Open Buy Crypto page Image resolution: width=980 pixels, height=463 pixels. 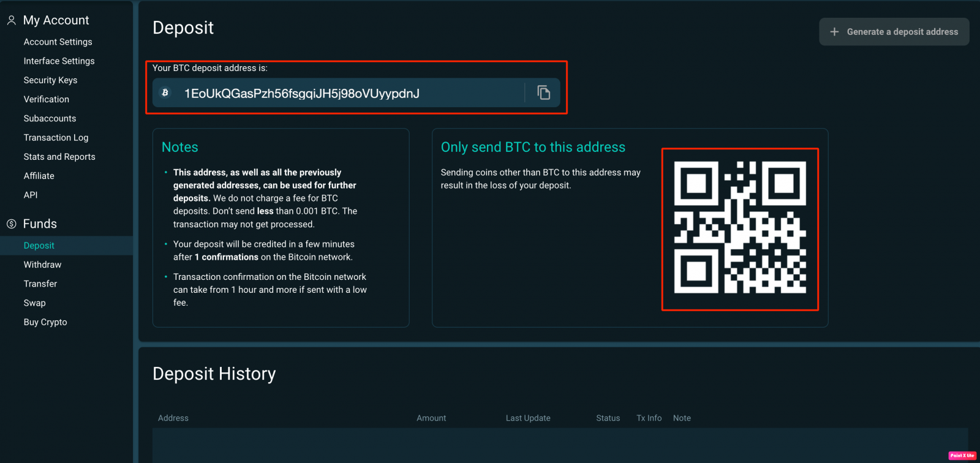(45, 322)
